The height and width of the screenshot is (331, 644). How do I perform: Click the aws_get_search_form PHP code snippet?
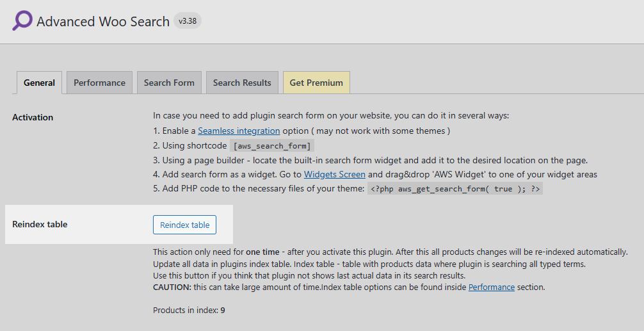(455, 188)
